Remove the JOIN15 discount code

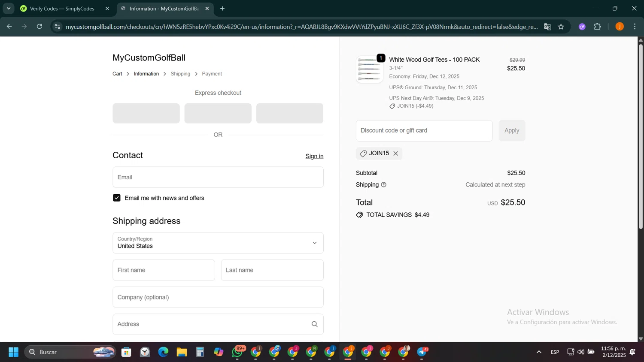click(396, 154)
